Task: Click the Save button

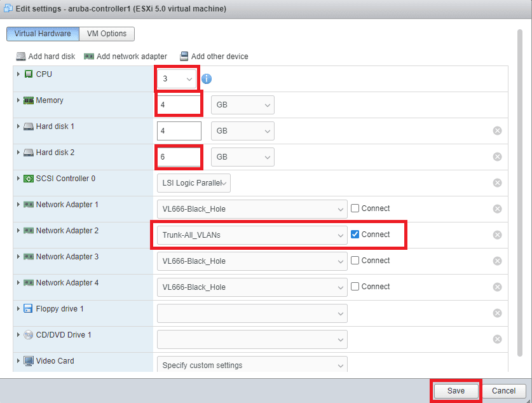Action: click(456, 391)
